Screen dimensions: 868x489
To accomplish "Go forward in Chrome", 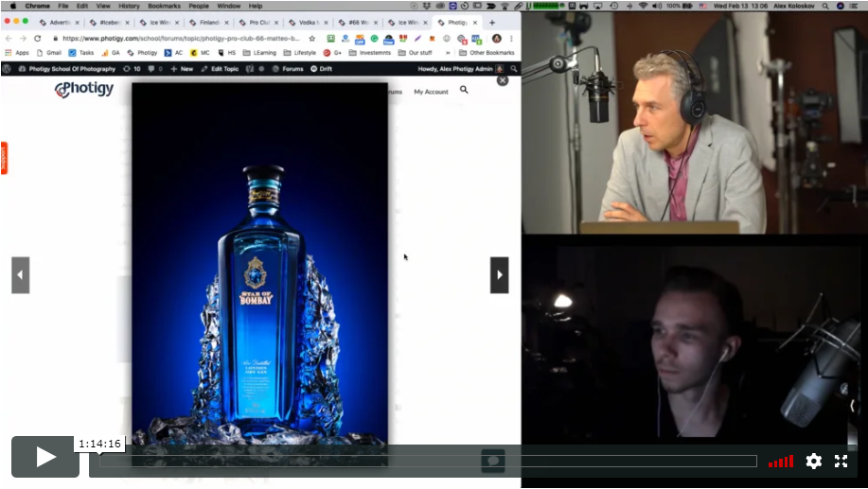I will pos(23,38).
